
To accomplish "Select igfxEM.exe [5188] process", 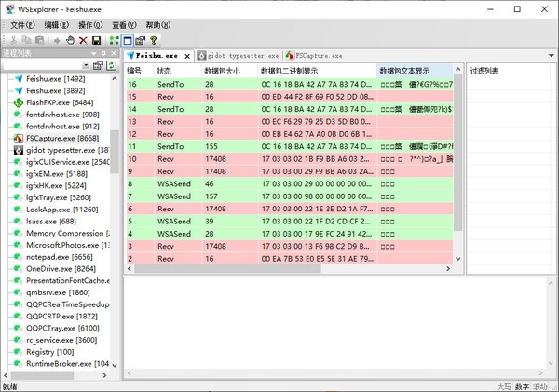I will 56,174.
